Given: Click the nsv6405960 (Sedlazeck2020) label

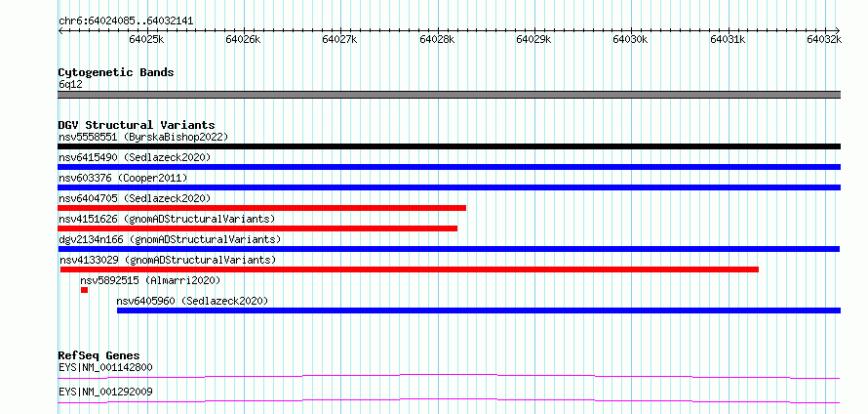Looking at the screenshot, I should pos(192,301).
